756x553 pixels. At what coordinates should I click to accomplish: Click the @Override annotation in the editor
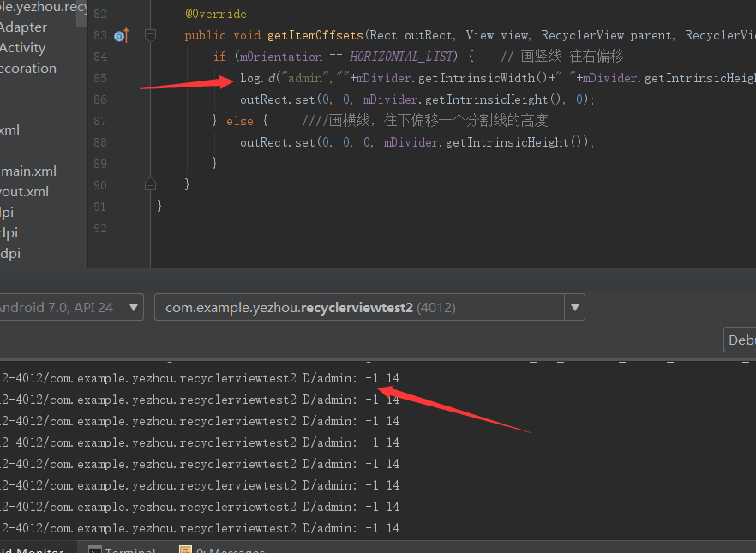pyautogui.click(x=216, y=14)
